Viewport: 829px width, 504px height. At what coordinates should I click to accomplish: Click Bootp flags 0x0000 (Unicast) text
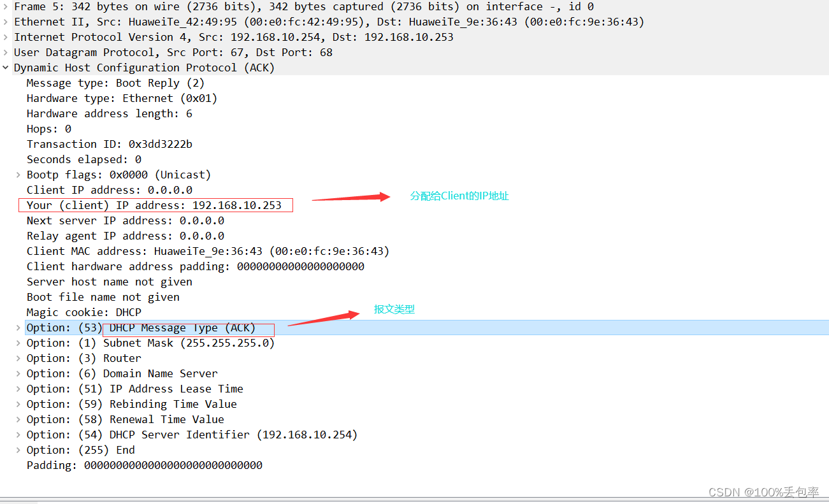tap(119, 175)
